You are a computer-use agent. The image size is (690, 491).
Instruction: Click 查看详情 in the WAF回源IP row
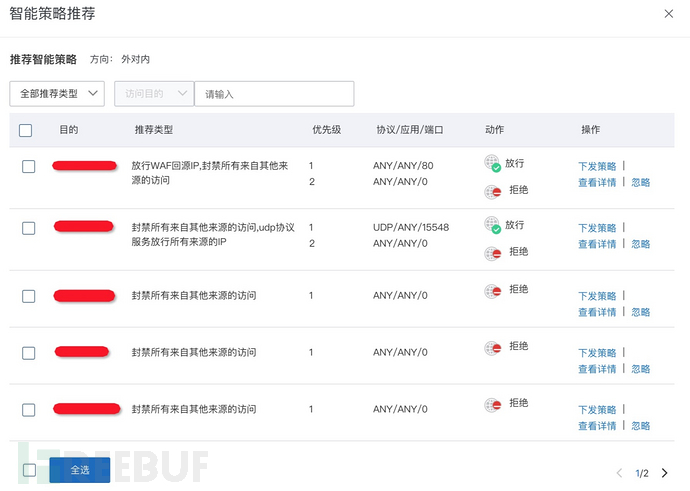[597, 182]
